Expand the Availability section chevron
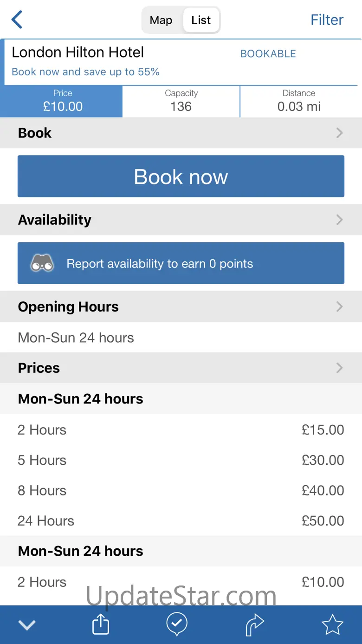362x644 pixels. coord(340,220)
